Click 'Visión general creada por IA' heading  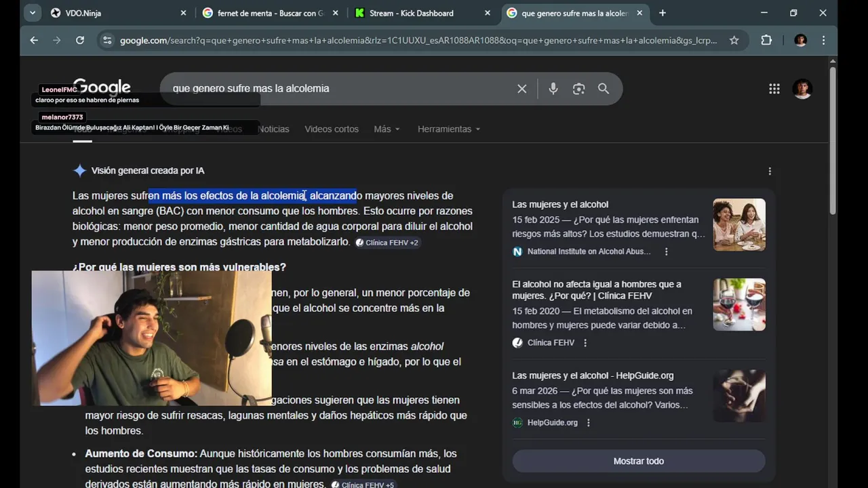[148, 171]
